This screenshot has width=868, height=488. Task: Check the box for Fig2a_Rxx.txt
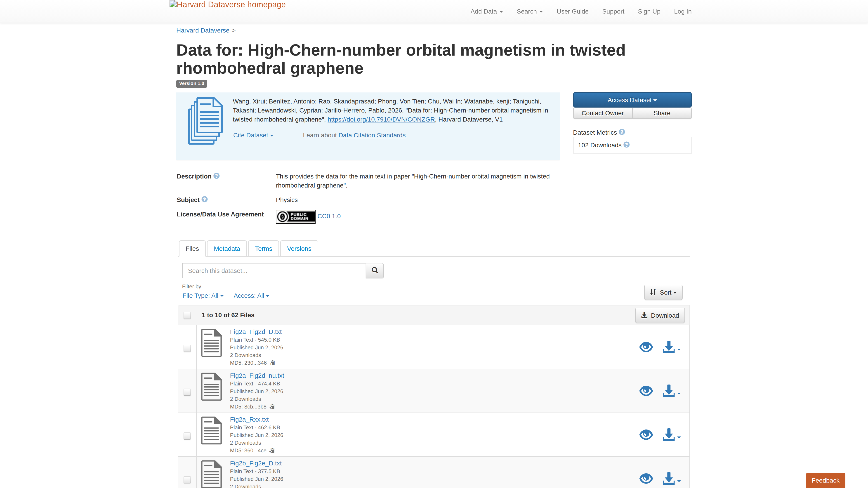pos(187,436)
